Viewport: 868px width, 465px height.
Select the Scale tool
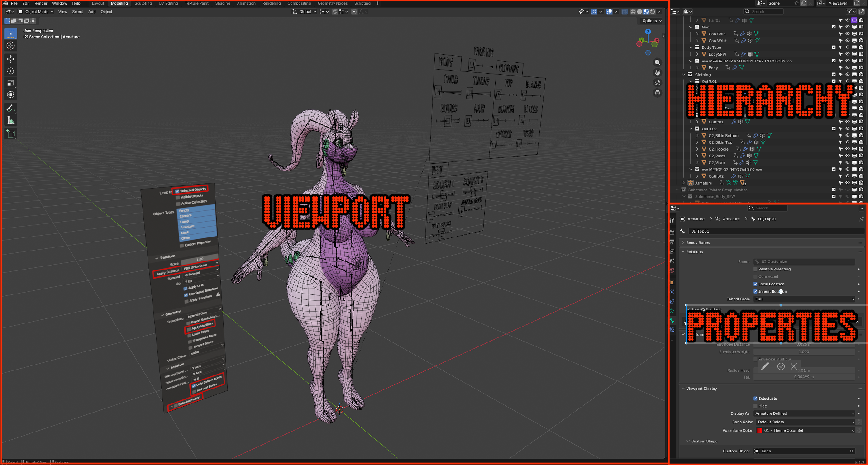click(11, 83)
